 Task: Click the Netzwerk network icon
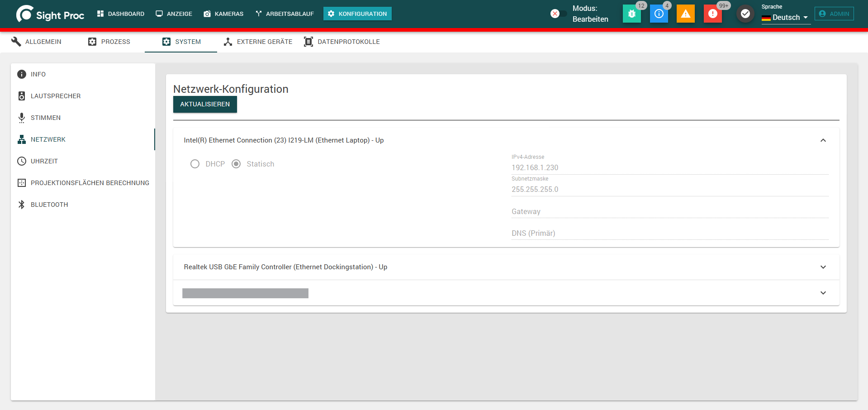(22, 139)
